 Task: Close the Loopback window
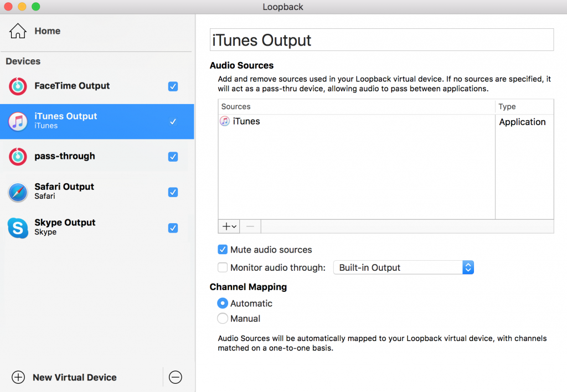tap(8, 7)
